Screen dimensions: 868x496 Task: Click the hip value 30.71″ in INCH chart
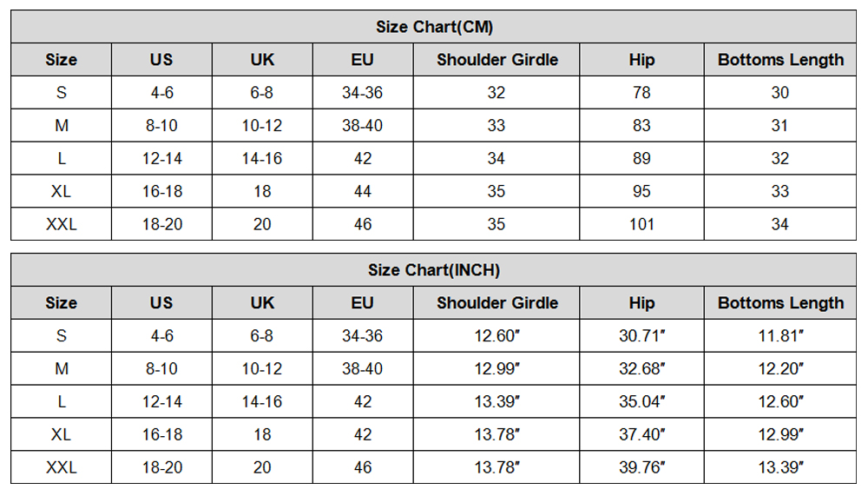coord(641,336)
